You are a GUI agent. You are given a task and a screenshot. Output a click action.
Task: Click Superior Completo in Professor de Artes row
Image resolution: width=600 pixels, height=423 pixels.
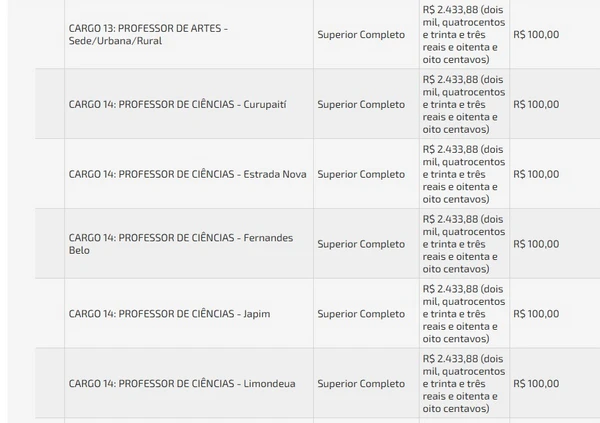[361, 35]
